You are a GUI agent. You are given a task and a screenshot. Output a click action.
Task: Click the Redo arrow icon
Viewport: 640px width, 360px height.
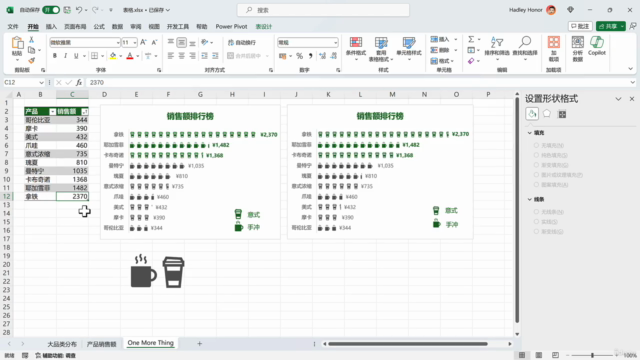[95, 10]
